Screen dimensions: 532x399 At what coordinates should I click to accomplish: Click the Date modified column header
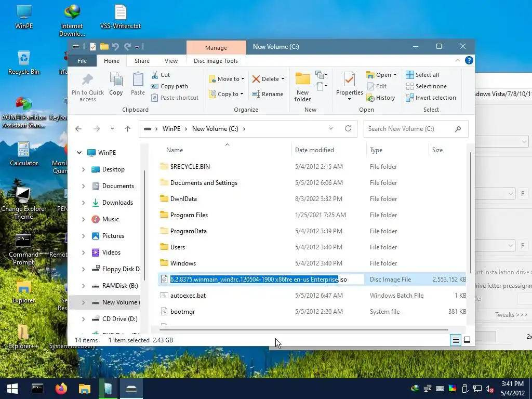point(314,150)
